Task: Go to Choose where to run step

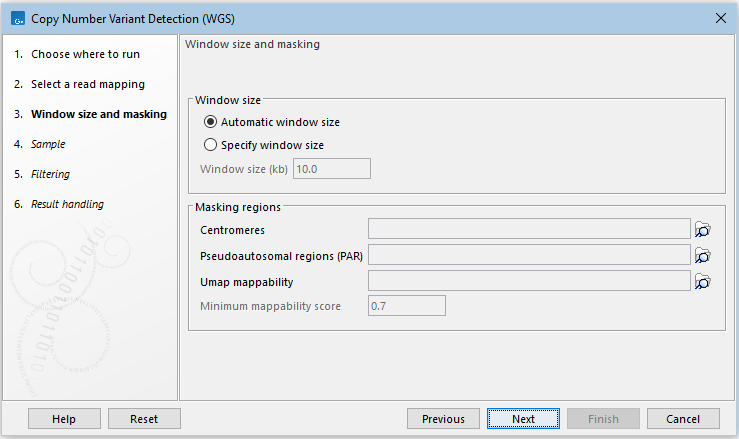Action: coord(85,54)
